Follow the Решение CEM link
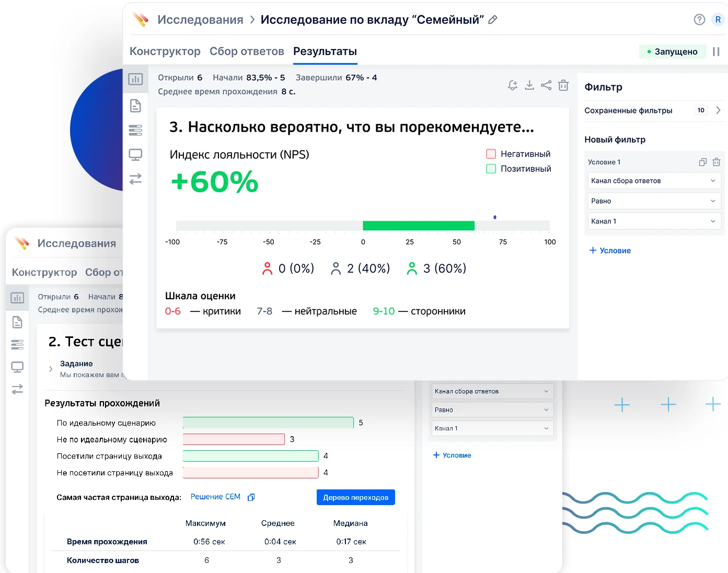728x573 pixels. 215,497
